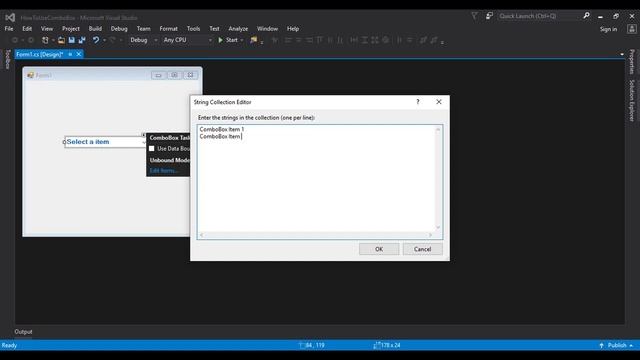This screenshot has width=640, height=360.
Task: Click the vertical scrollbar in the strings box
Action: 438,178
